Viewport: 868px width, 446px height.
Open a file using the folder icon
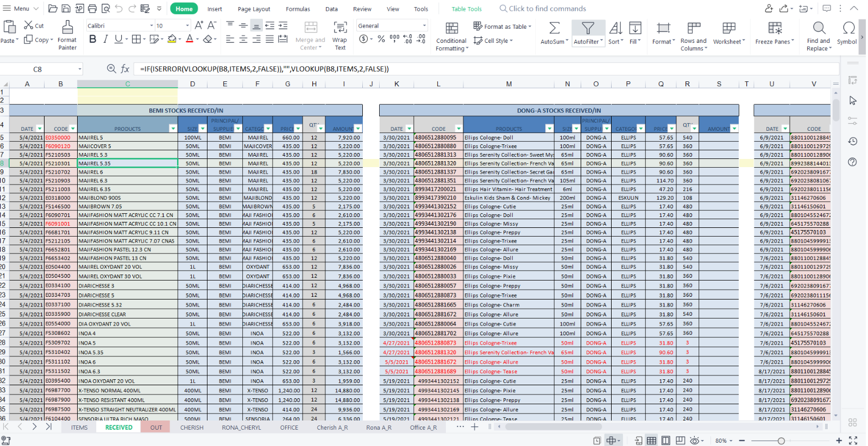(x=53, y=9)
